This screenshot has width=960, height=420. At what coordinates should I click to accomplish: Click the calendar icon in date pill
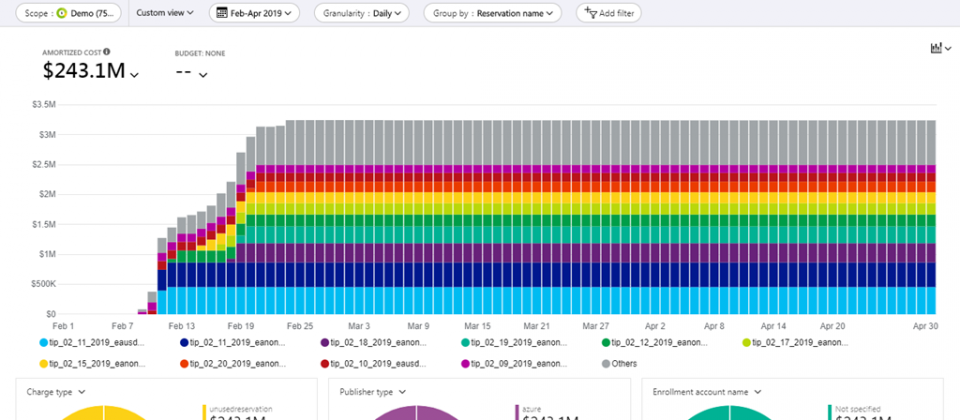coord(222,13)
